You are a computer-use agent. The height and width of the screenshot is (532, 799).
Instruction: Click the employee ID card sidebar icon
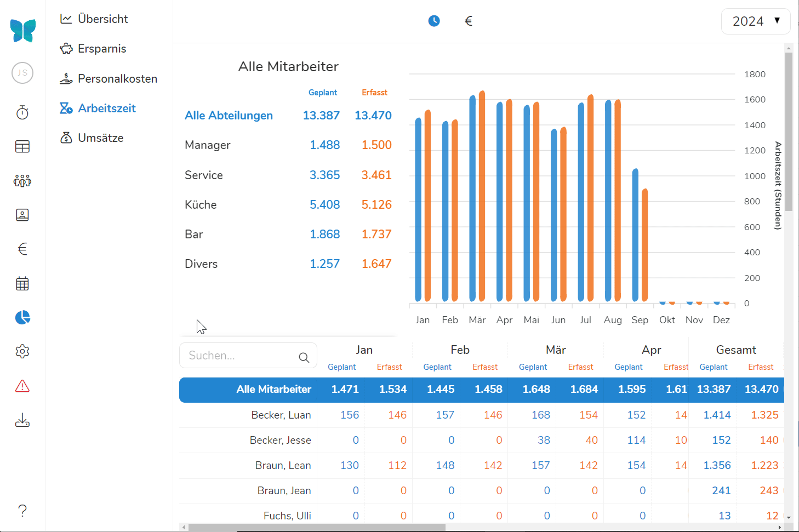pyautogui.click(x=22, y=215)
